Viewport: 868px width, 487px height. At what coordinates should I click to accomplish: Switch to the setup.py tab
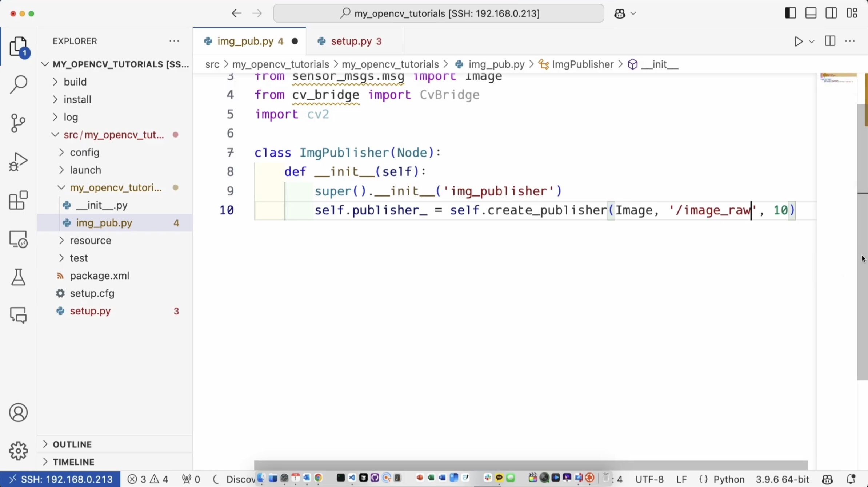pyautogui.click(x=351, y=41)
